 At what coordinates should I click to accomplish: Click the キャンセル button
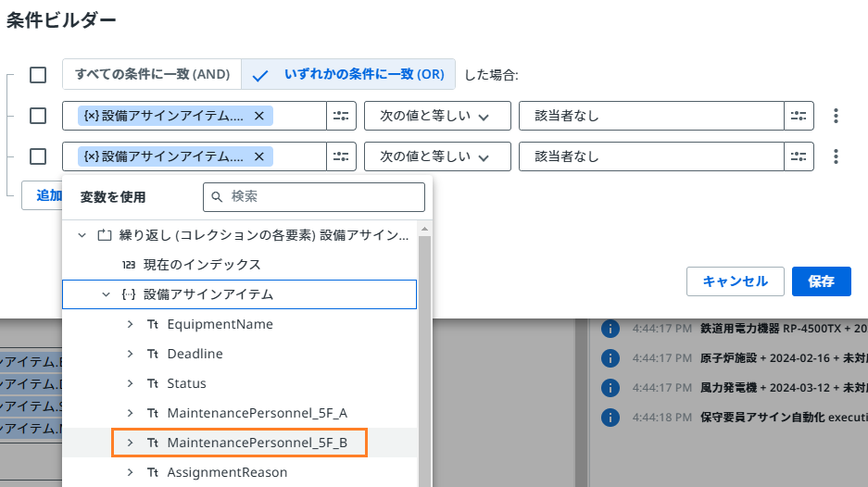coord(736,281)
